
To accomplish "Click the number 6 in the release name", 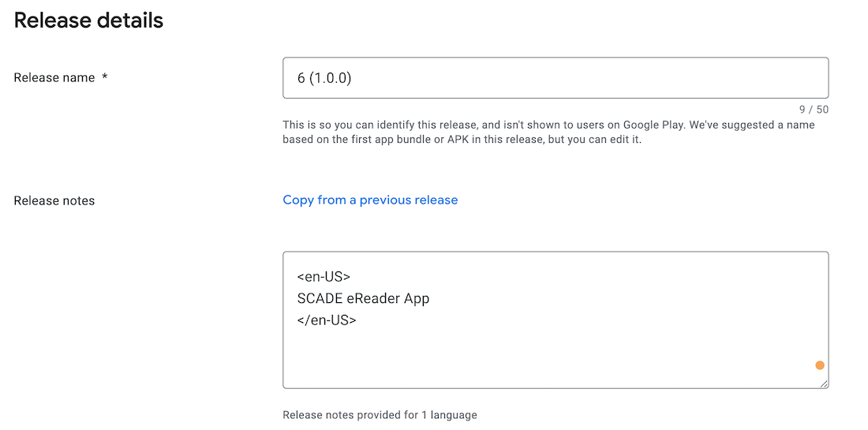I will click(301, 78).
